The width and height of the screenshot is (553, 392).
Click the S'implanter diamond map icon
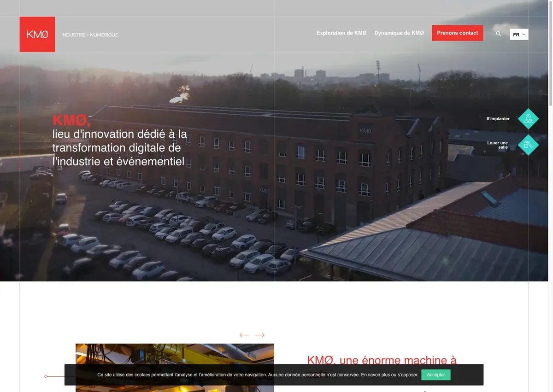point(528,119)
